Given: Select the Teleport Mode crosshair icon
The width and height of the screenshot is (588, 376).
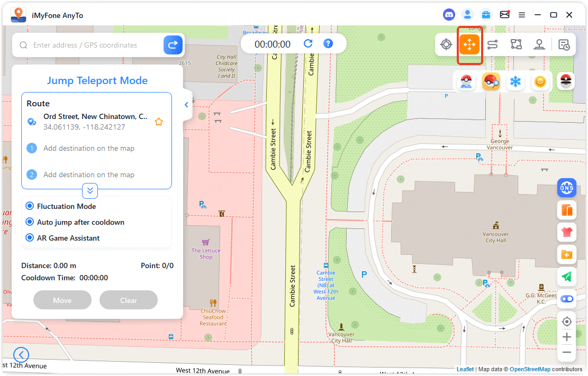Looking at the screenshot, I should (446, 45).
